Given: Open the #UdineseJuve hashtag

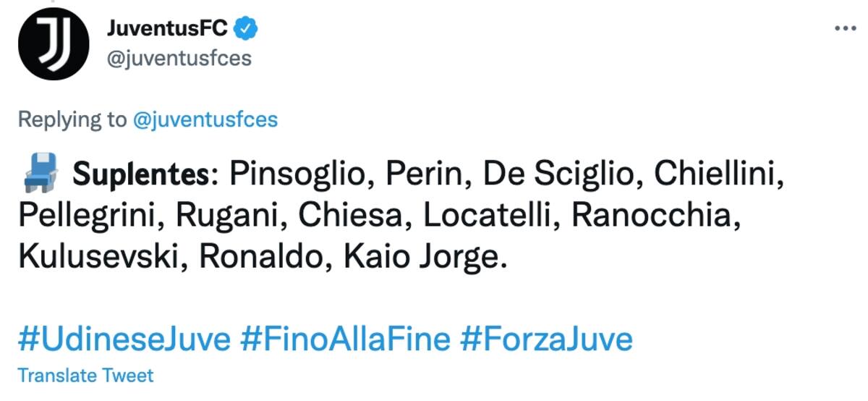Looking at the screenshot, I should tap(125, 339).
